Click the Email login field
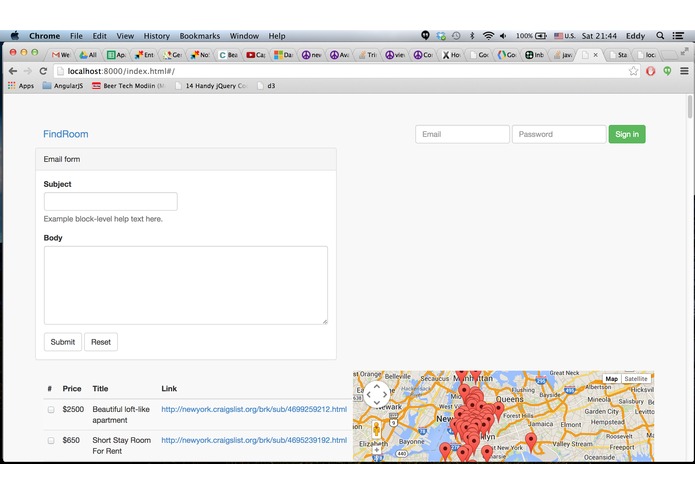695x494 pixels. pyautogui.click(x=462, y=134)
